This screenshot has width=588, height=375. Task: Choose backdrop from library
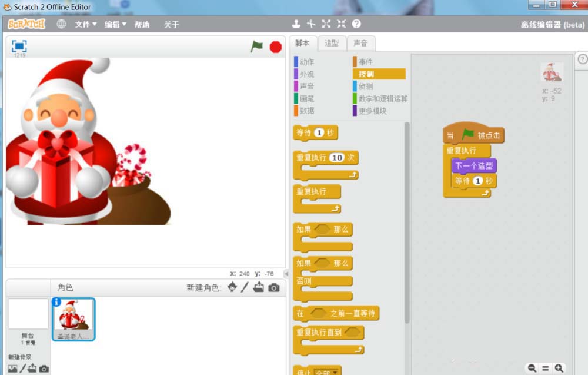click(x=12, y=369)
